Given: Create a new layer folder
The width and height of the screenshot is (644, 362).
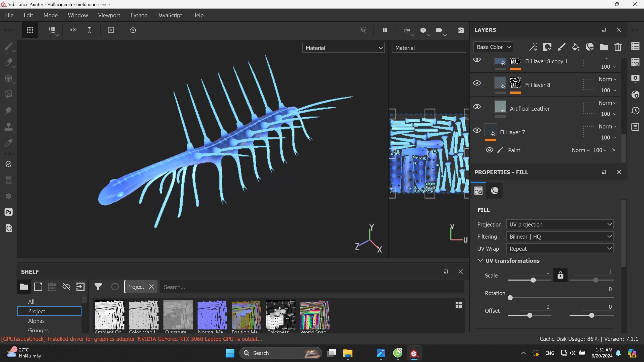Looking at the screenshot, I should click(604, 47).
